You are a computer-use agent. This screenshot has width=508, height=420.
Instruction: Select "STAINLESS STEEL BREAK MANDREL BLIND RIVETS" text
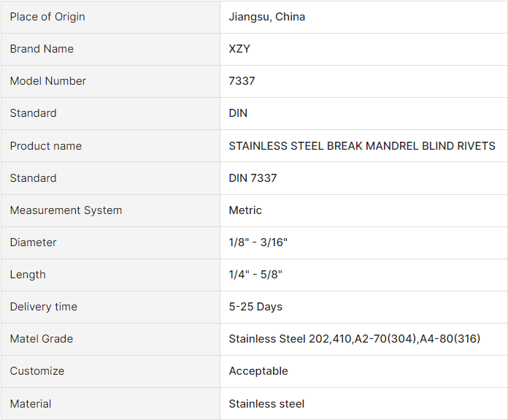[x=362, y=146]
